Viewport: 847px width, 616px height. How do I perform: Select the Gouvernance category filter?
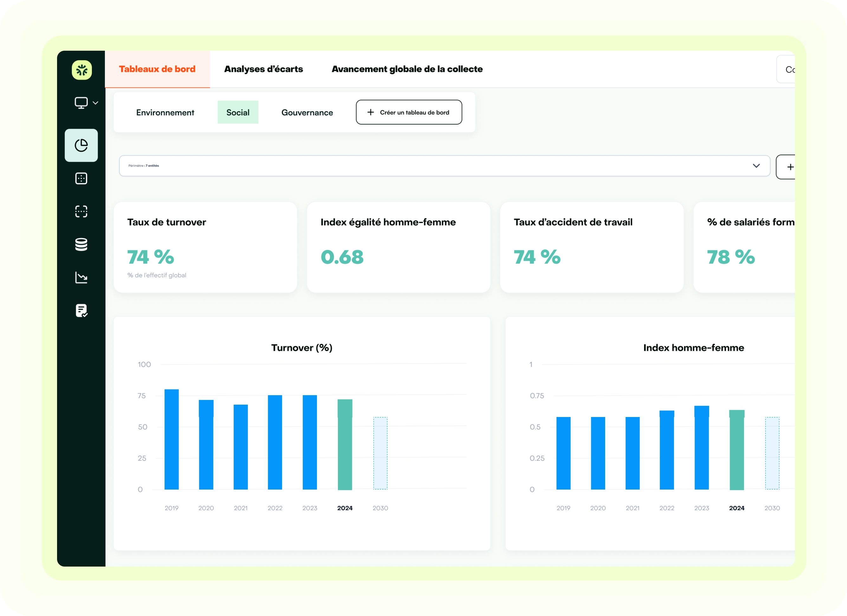[307, 112]
